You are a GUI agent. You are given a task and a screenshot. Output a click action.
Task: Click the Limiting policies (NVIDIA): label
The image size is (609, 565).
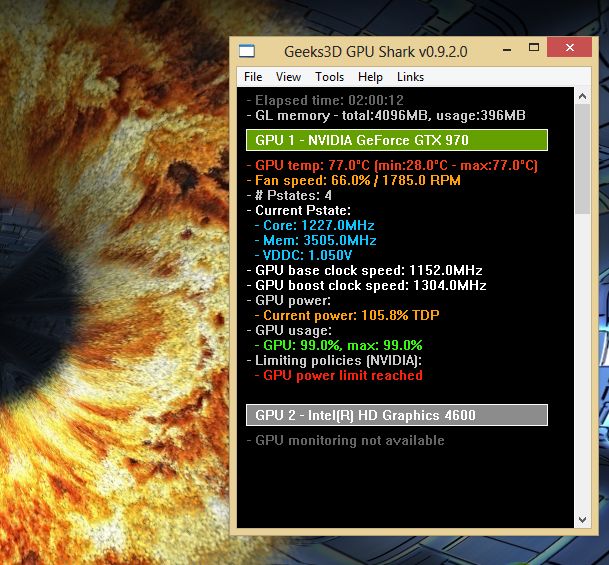pyautogui.click(x=334, y=360)
